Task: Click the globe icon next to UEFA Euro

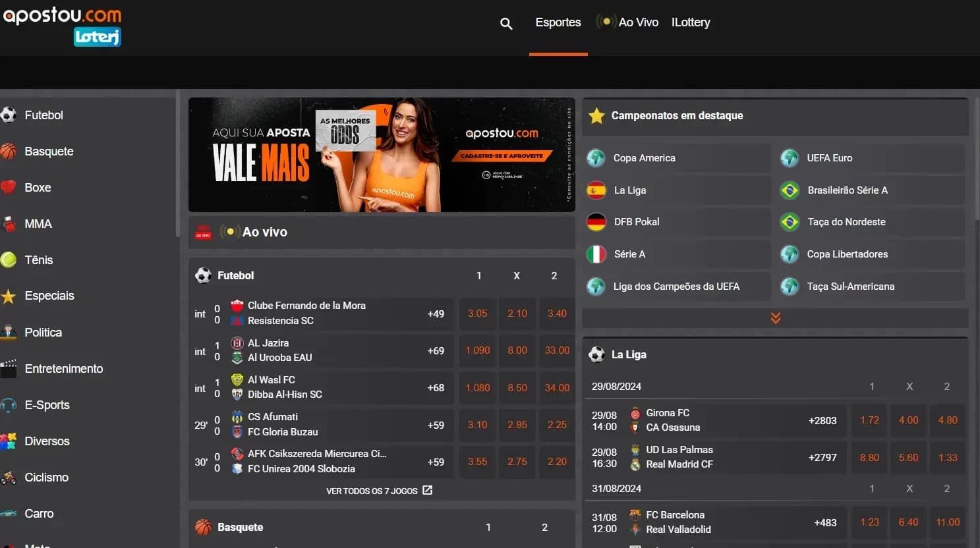Action: pyautogui.click(x=790, y=158)
